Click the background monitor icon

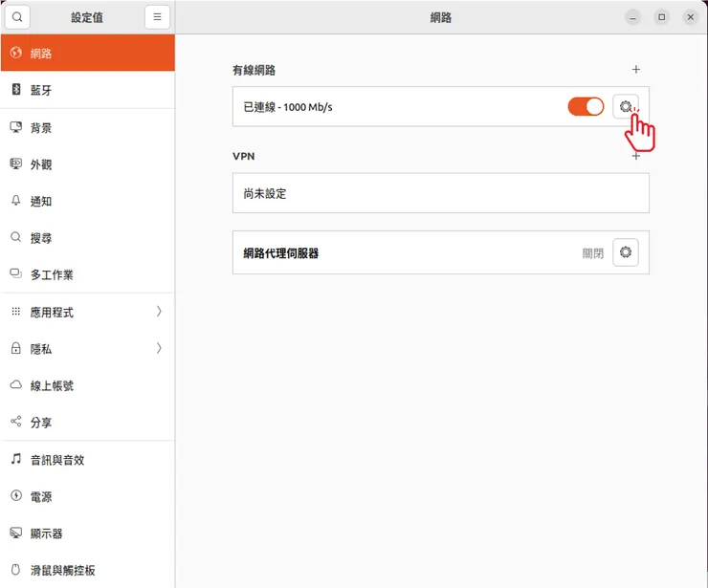(x=16, y=127)
